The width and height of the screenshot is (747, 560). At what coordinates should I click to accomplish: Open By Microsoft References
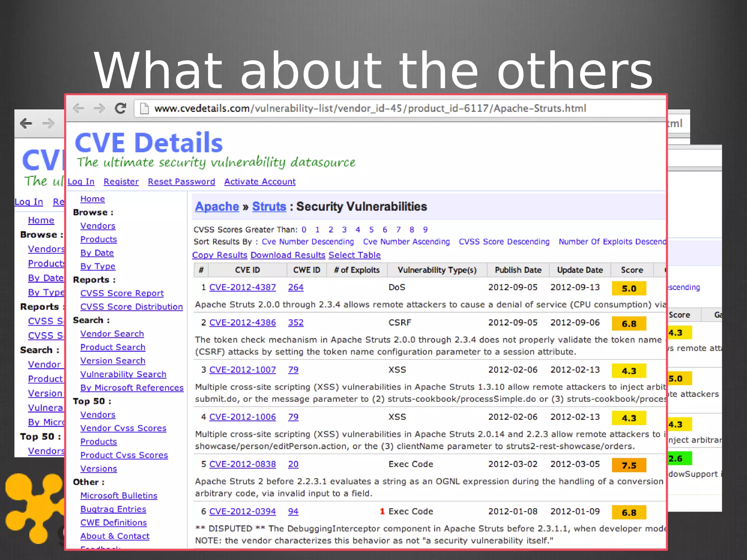pyautogui.click(x=132, y=388)
